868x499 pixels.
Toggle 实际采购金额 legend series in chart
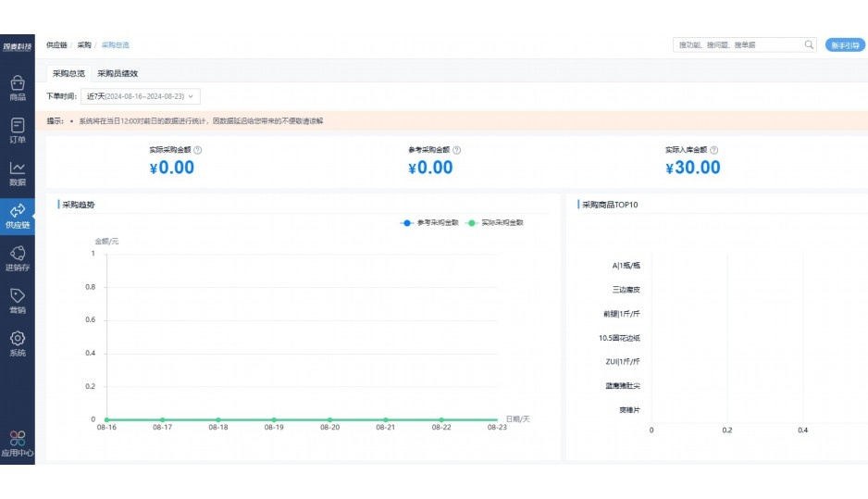click(x=495, y=223)
